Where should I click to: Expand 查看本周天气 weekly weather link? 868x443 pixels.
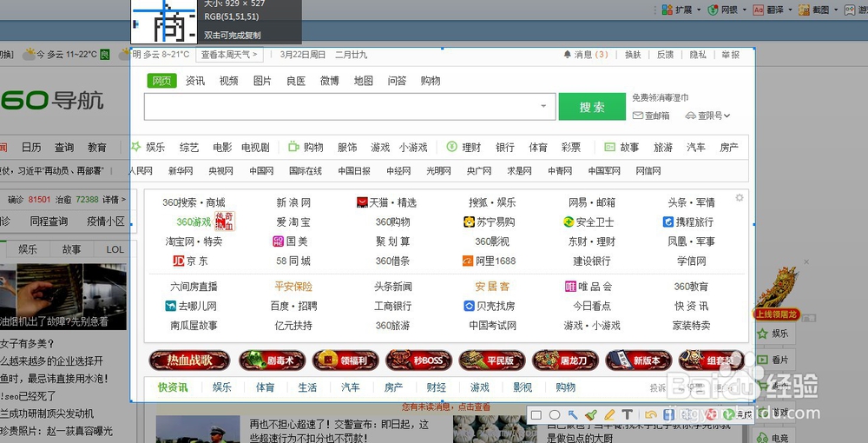(229, 54)
